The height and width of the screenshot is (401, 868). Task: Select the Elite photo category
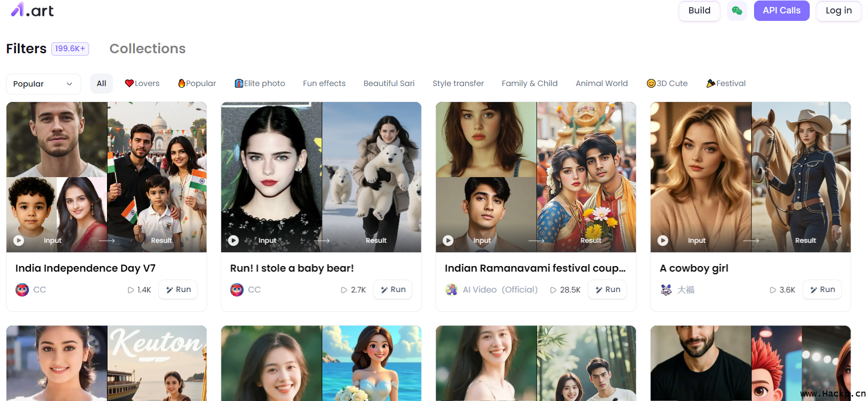point(260,84)
